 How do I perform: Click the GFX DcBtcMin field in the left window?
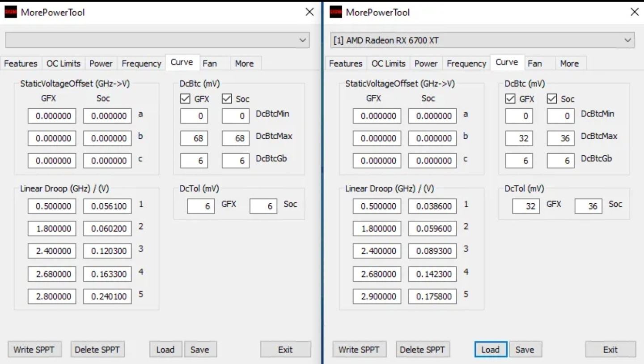[x=194, y=116]
